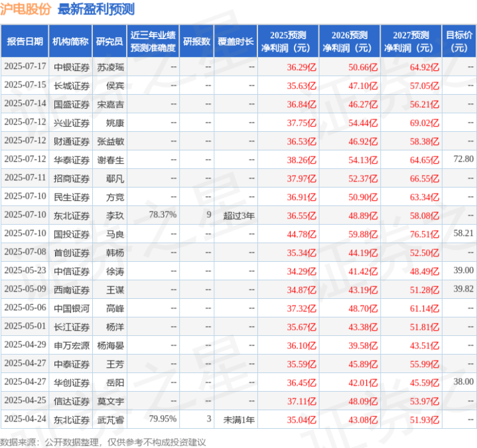Viewport: 477px width, 448px height.
Task: Select the 2026预测净利润 column header
Action: [x=350, y=41]
